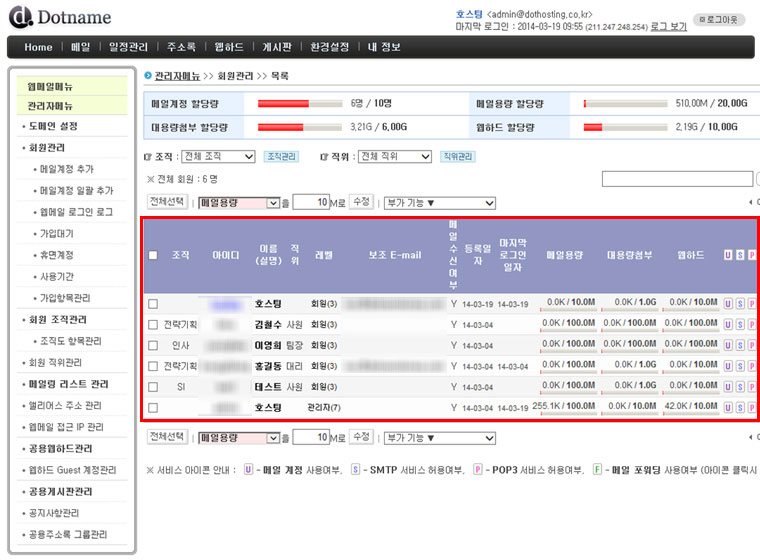Viewport: 760px width, 560px height.
Task: Open the 전체 직위 dropdown
Action: 393,157
